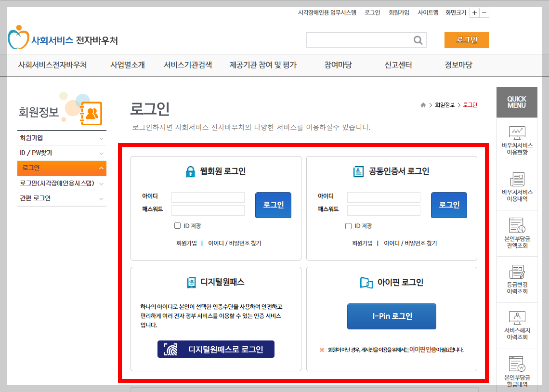Image resolution: width=549 pixels, height=392 pixels.
Task: Open 바우처서비스 이용현황 from the quick menu
Action: click(x=517, y=140)
